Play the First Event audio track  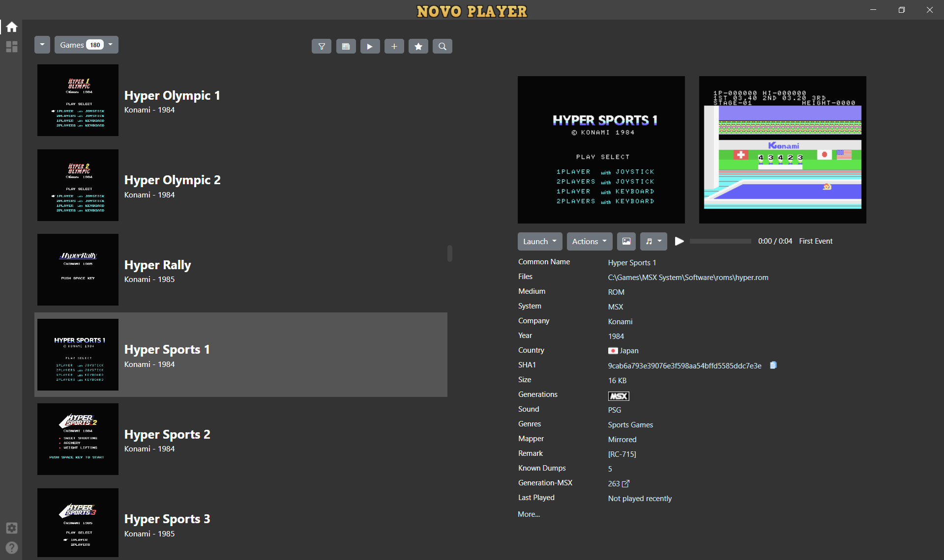(x=679, y=241)
